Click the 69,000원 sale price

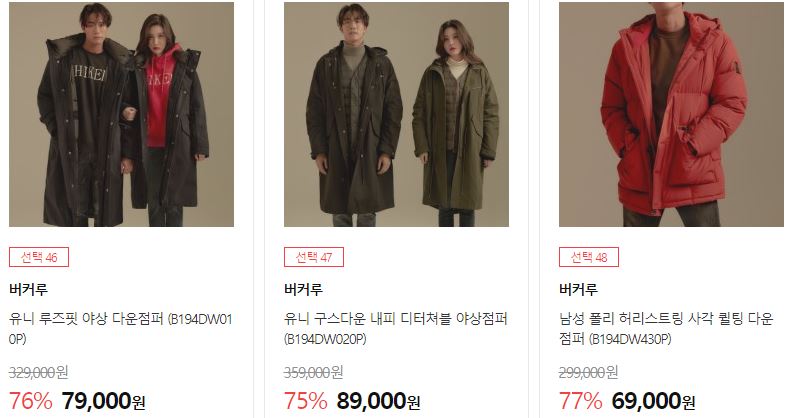[653, 401]
